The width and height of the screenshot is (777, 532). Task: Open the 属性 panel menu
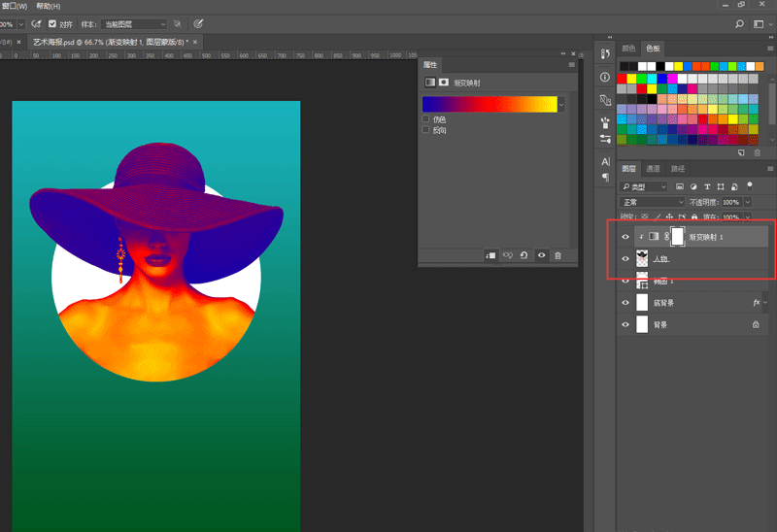(571, 65)
